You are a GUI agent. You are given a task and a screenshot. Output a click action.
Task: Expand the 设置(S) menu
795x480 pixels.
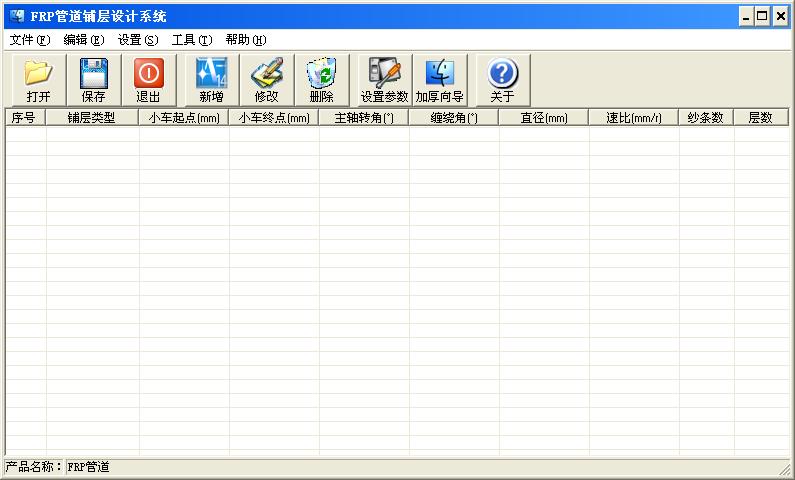[x=137, y=40]
